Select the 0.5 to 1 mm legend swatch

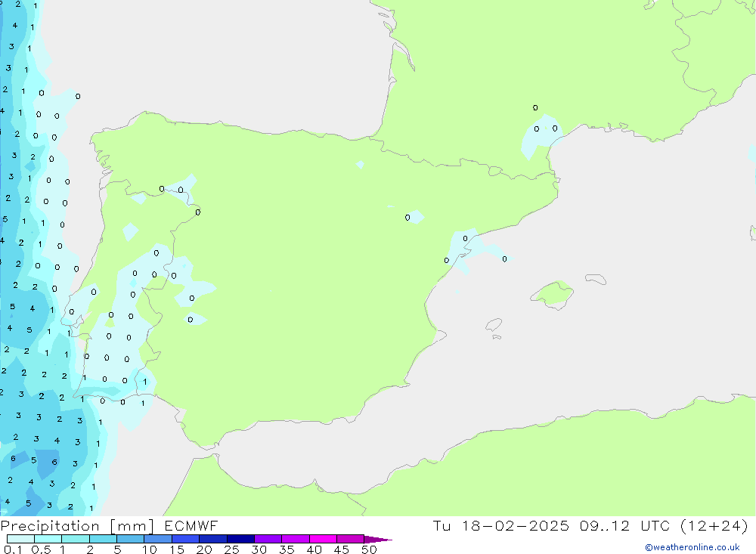[48, 539]
